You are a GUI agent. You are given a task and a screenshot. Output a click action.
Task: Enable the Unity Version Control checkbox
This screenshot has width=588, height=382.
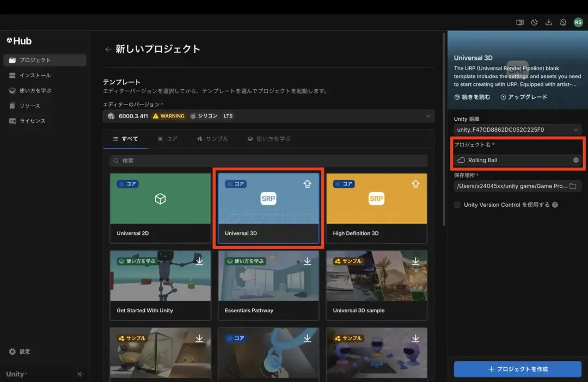[x=458, y=205]
